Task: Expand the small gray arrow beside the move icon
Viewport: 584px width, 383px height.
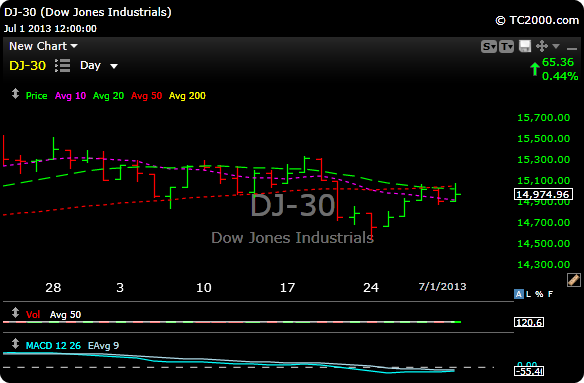Action: point(556,46)
